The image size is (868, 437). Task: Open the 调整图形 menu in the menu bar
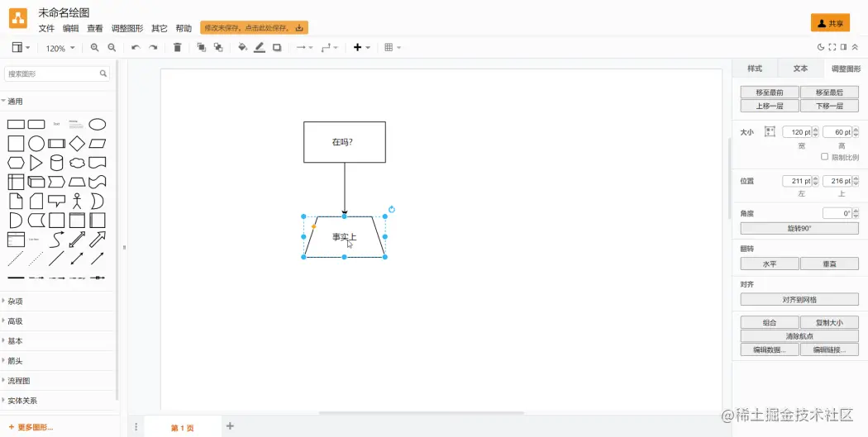127,28
